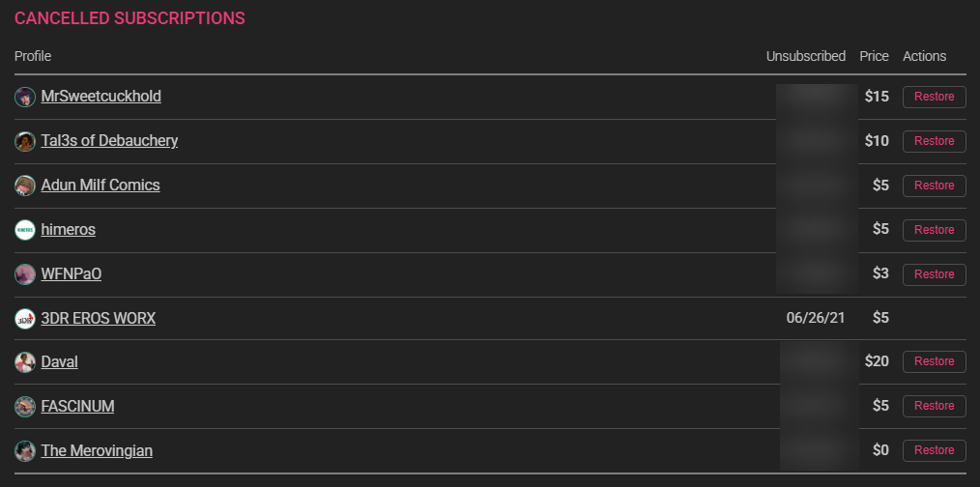Open the himeros profile link
Screen dimensions: 980x487
[x=68, y=230]
